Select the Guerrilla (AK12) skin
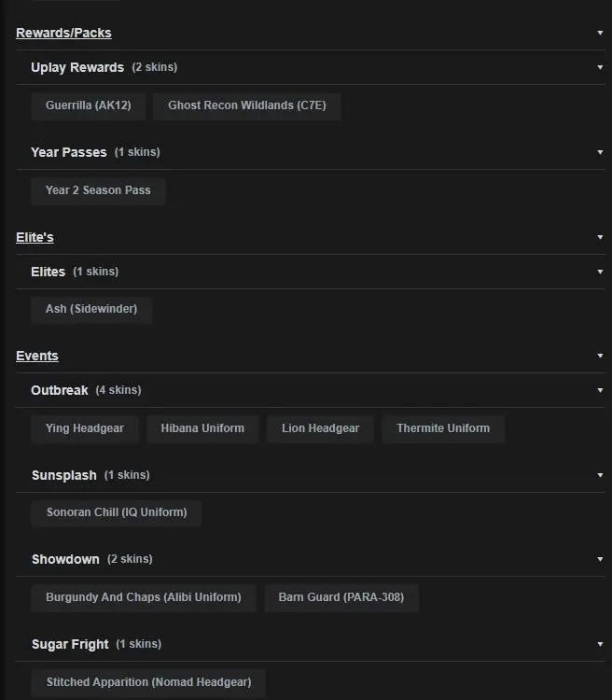Viewport: 612px width, 700px height. [89, 106]
